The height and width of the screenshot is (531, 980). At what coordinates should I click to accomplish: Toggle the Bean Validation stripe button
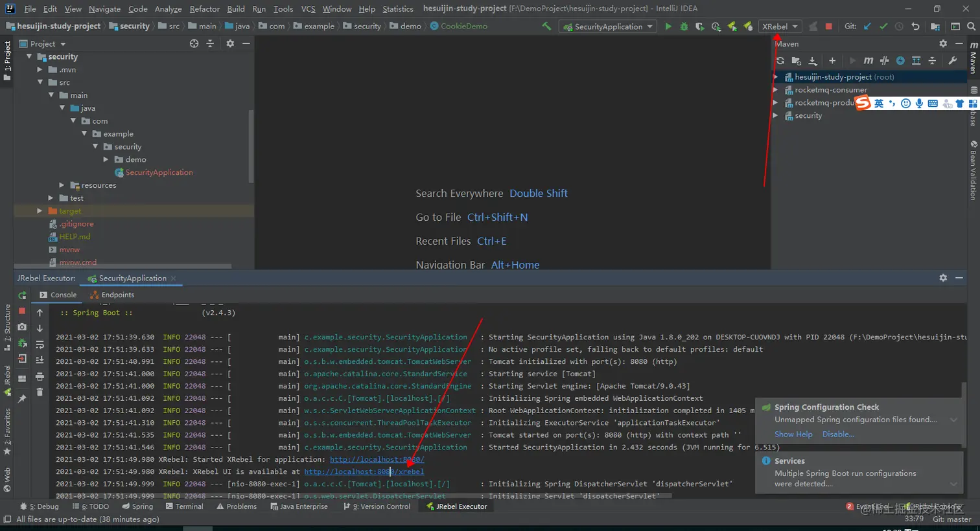click(974, 171)
